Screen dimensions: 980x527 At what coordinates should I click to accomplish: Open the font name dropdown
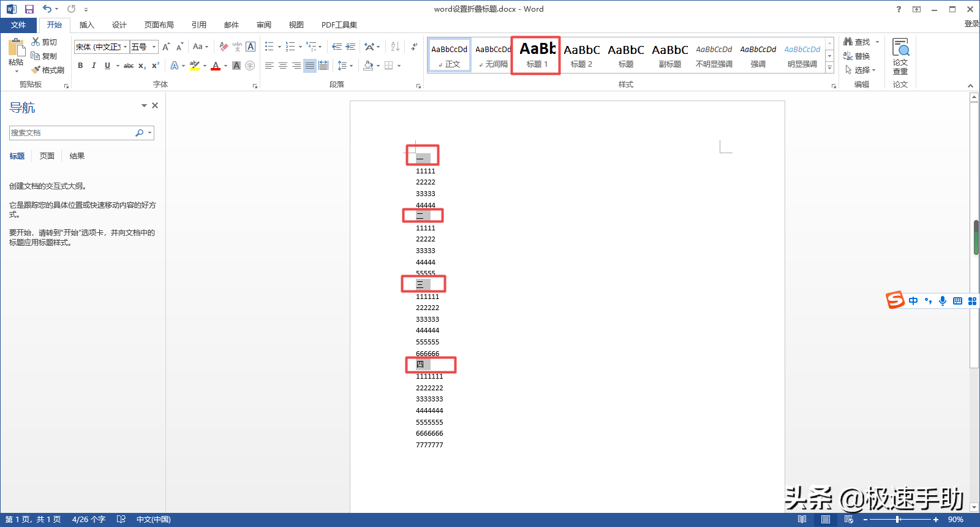pos(126,47)
